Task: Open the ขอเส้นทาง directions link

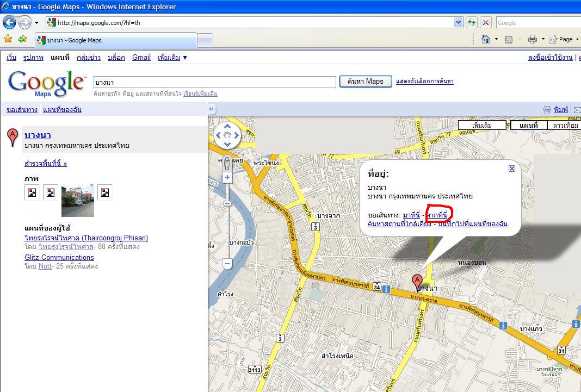Action: (22, 110)
